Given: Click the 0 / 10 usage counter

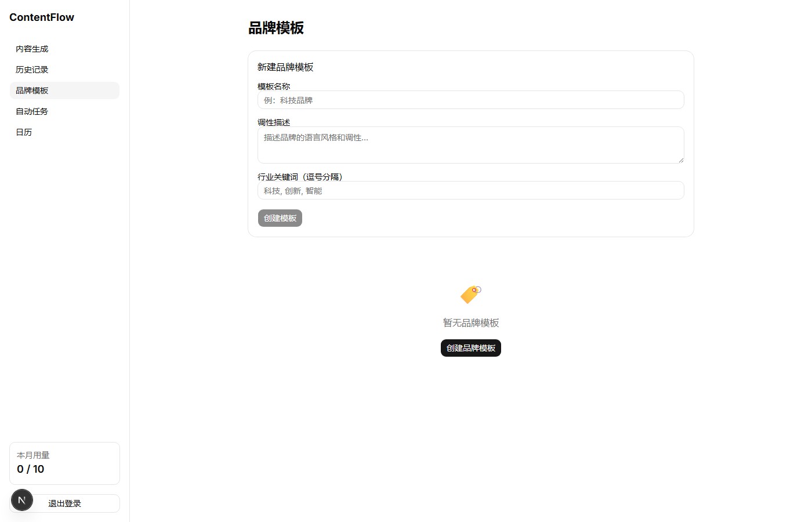Looking at the screenshot, I should pos(30,469).
